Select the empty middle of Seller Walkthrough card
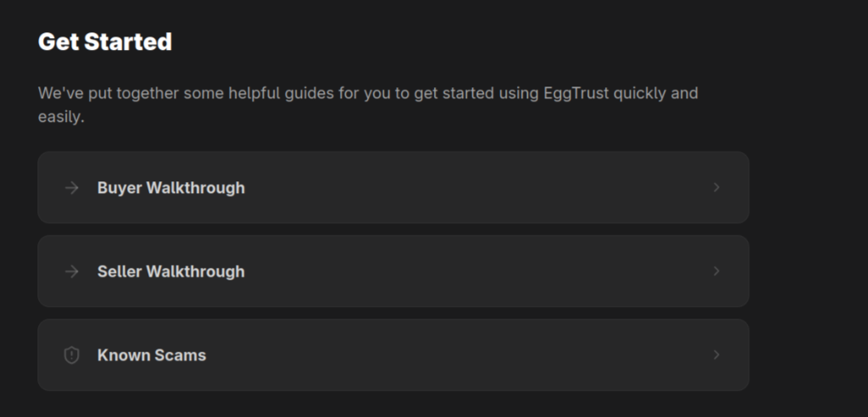The width and height of the screenshot is (868, 417). coord(475,271)
